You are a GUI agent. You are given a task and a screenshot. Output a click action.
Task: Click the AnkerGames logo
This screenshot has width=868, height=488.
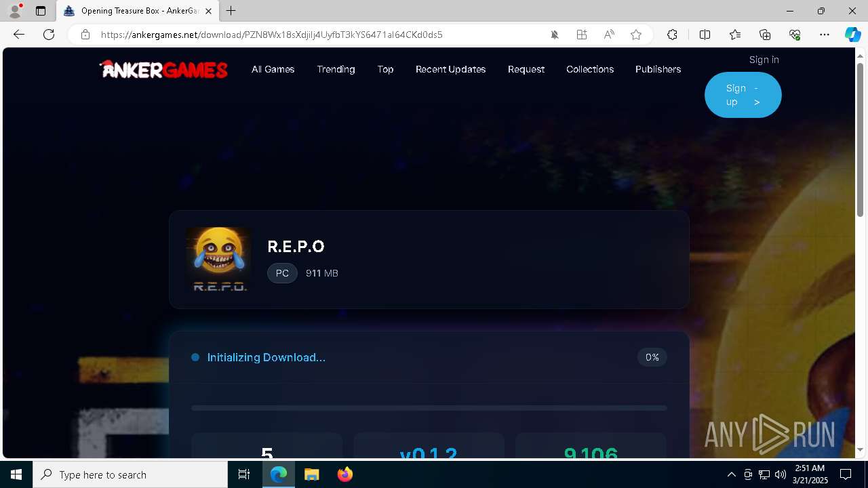(163, 69)
